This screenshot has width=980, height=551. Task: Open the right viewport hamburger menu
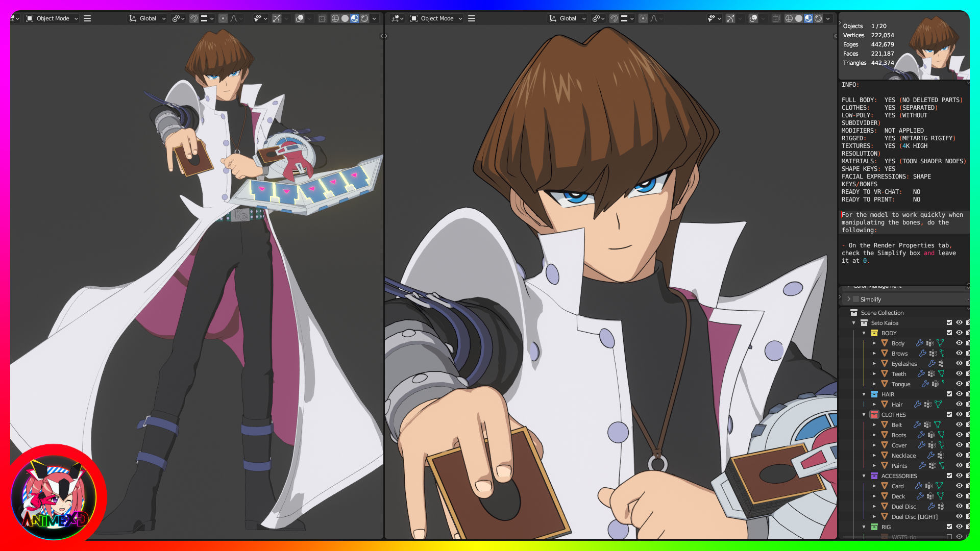[472, 18]
